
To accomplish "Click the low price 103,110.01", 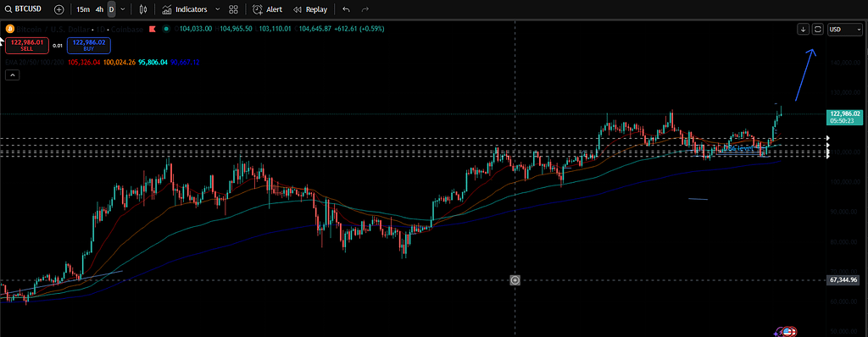I will [275, 29].
